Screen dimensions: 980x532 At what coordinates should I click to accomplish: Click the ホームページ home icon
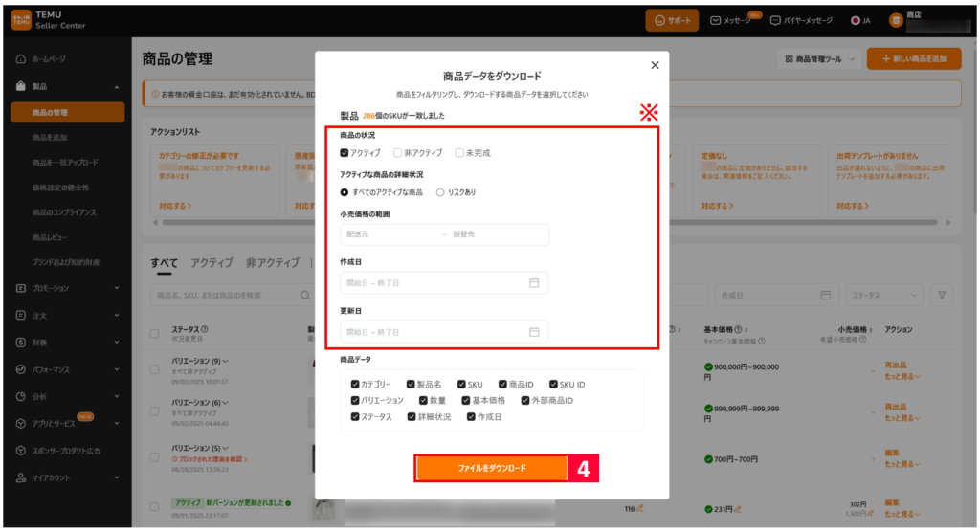(21, 58)
